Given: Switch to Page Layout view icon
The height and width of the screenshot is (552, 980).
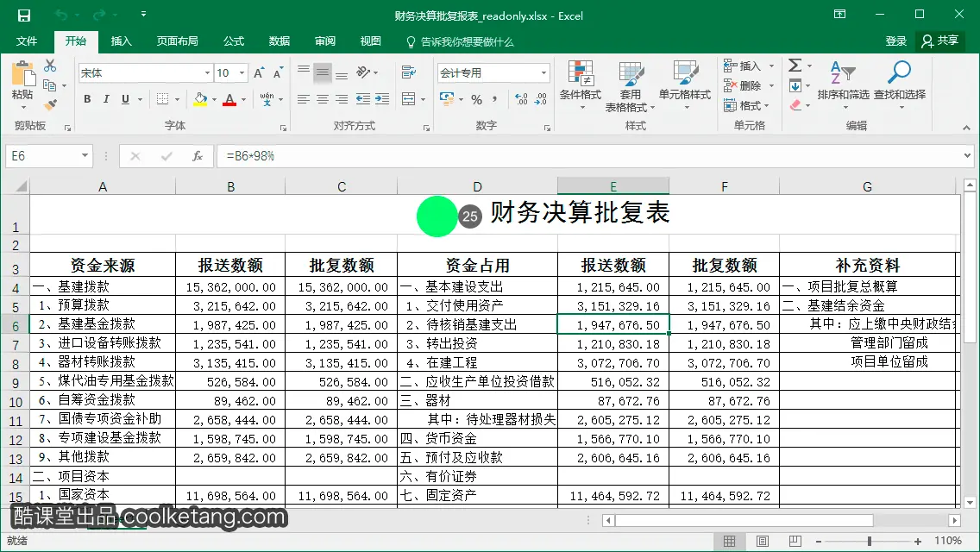Looking at the screenshot, I should [763, 542].
